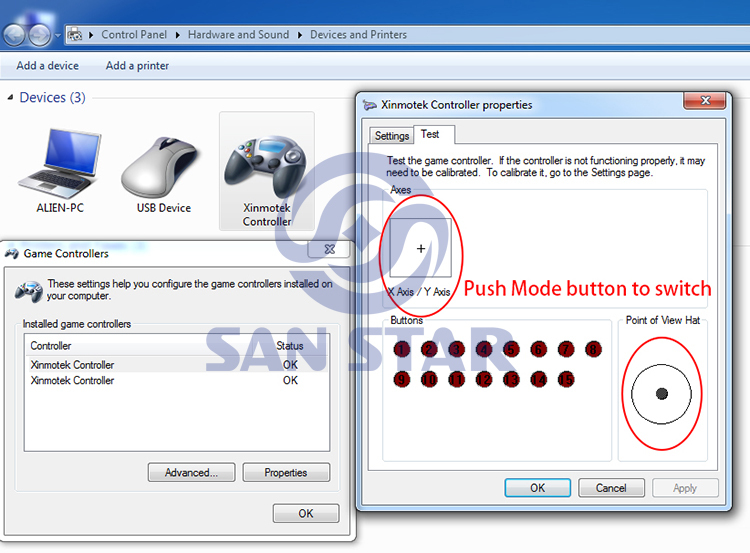Click OK in Xinmotek Controller properties
The image size is (750, 553).
coord(537,488)
